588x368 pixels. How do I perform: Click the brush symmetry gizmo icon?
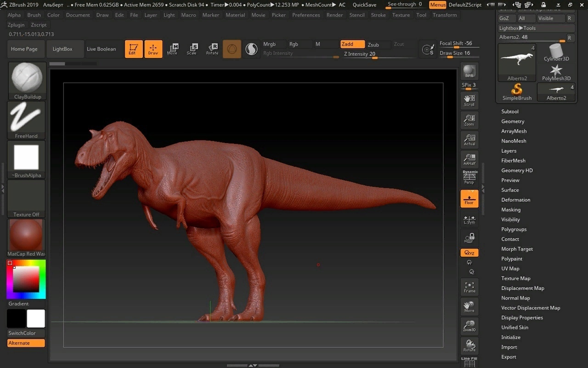(428, 49)
